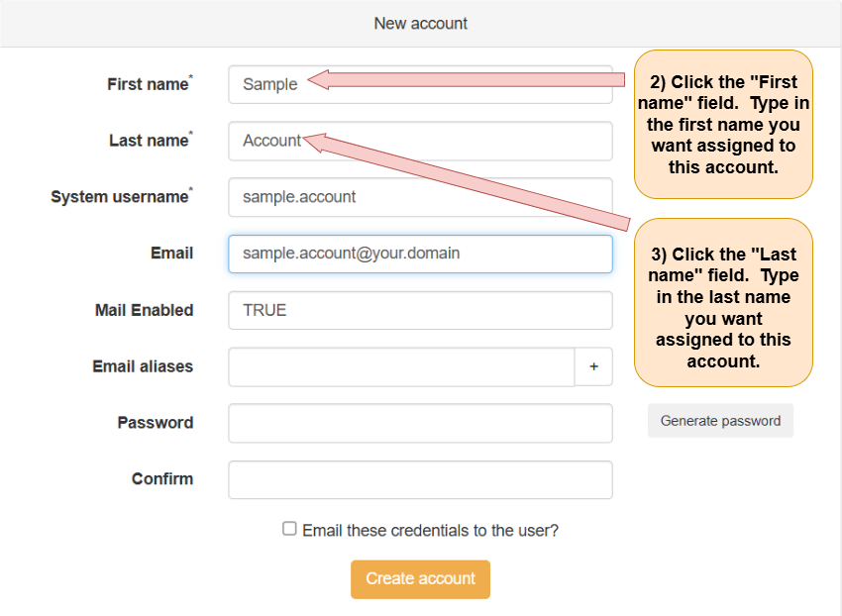Click the Email field with sample.account@your.domain
Image resolution: width=842 pixels, height=616 pixels.
coord(420,254)
